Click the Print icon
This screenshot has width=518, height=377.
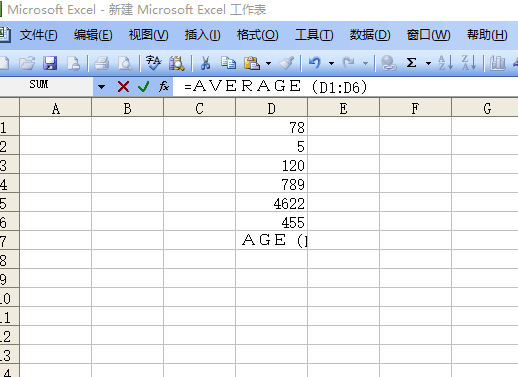tap(102, 63)
